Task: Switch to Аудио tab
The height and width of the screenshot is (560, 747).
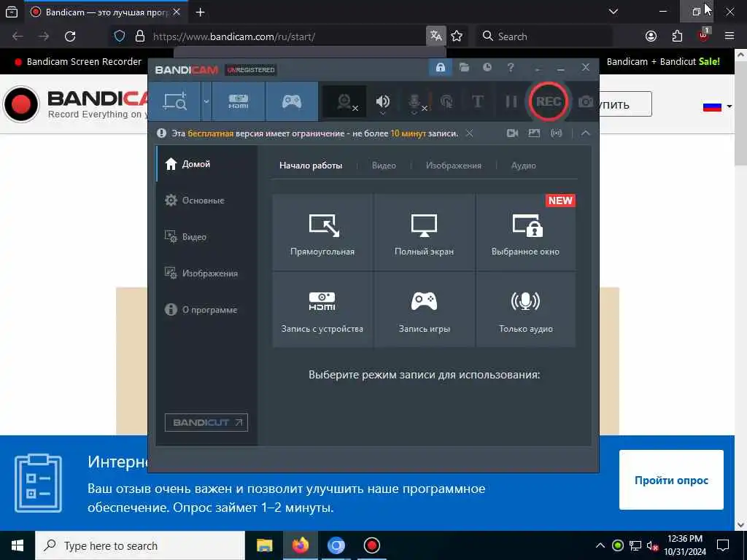Action: click(524, 166)
